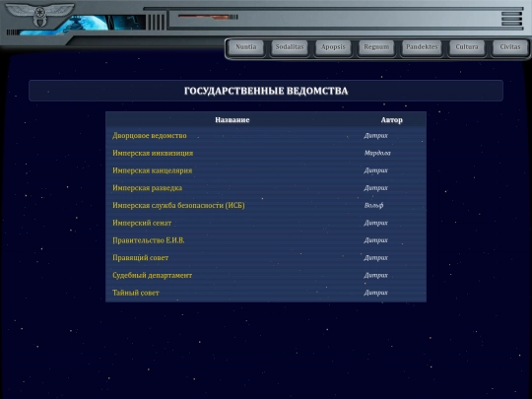Click author Дитрих in Судебный департамент row
The height and width of the screenshot is (399, 532).
[x=375, y=275]
